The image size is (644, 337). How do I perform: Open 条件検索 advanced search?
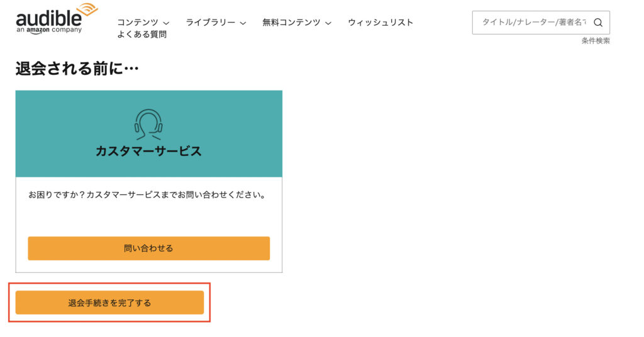point(596,41)
